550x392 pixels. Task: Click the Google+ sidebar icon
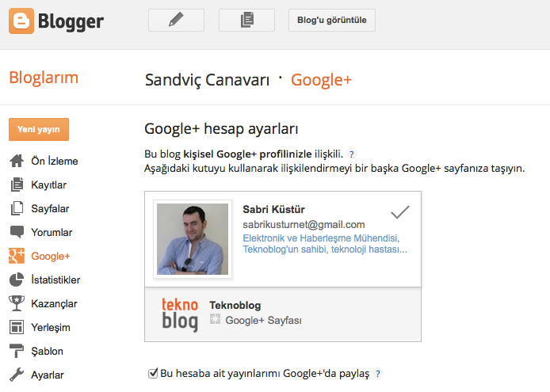pos(16,257)
